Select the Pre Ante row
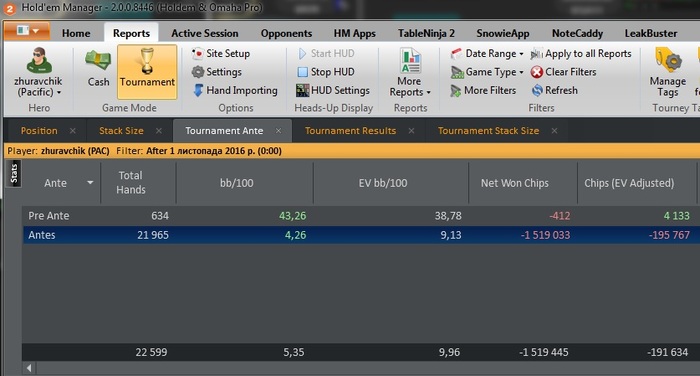This screenshot has height=376, width=700. point(361,216)
